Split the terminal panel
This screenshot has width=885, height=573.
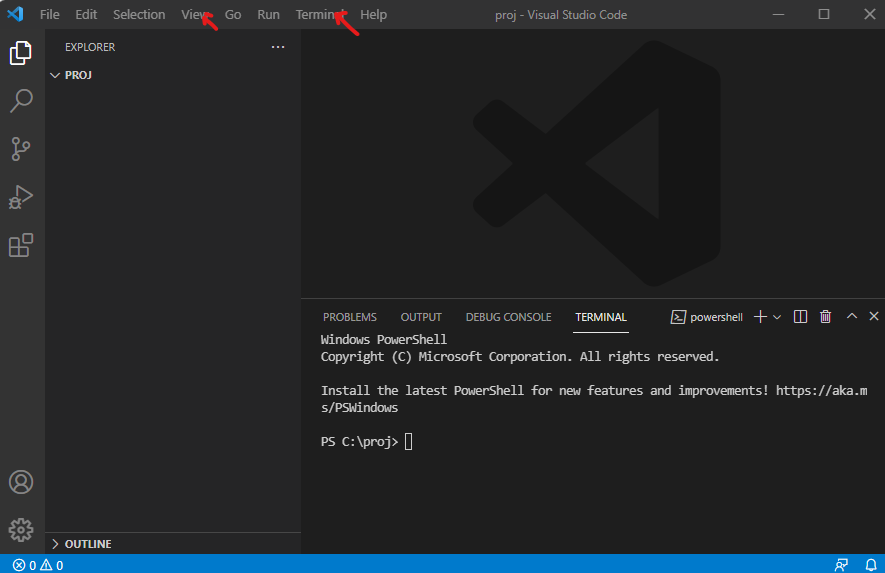pyautogui.click(x=800, y=317)
